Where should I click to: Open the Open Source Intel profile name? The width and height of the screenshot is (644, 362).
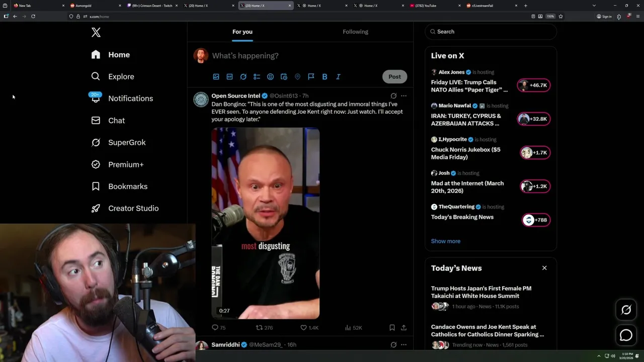pos(236,96)
